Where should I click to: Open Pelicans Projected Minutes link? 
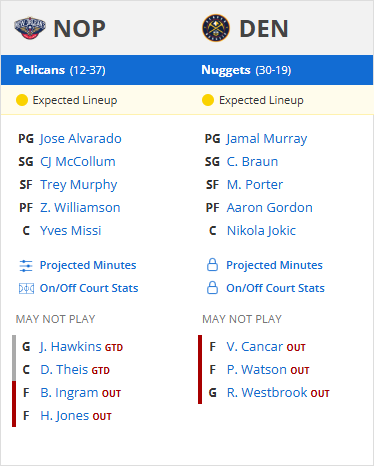pos(88,265)
